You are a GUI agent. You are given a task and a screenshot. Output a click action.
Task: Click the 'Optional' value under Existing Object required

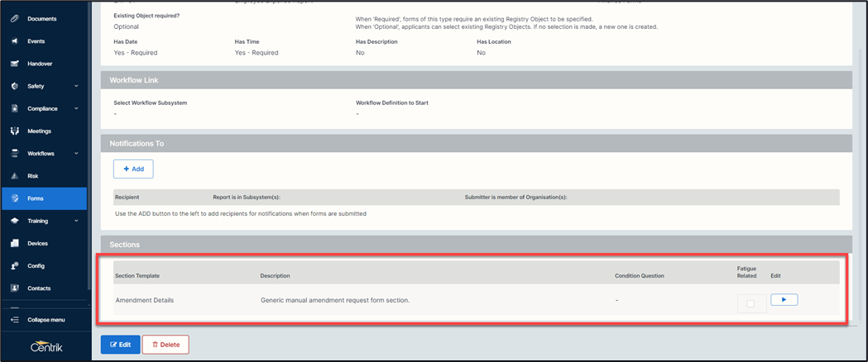127,26
